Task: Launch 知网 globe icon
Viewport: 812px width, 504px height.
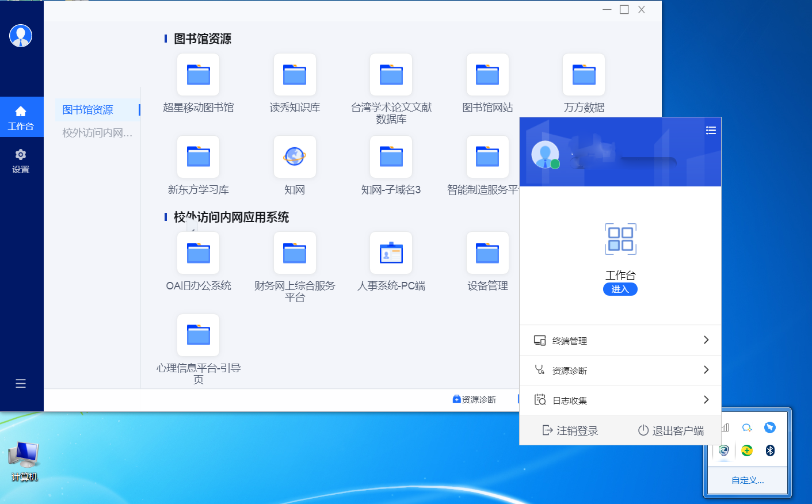Action: (295, 156)
